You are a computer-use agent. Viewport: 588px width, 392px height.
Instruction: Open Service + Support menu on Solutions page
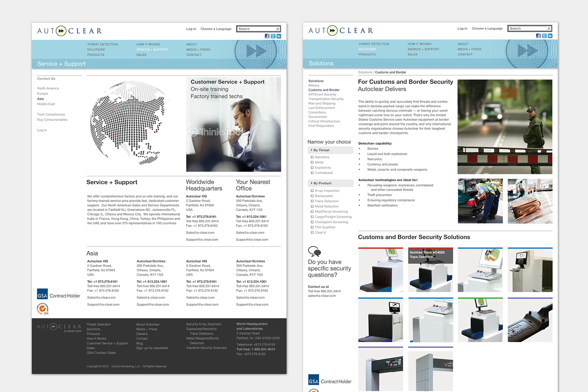click(423, 49)
